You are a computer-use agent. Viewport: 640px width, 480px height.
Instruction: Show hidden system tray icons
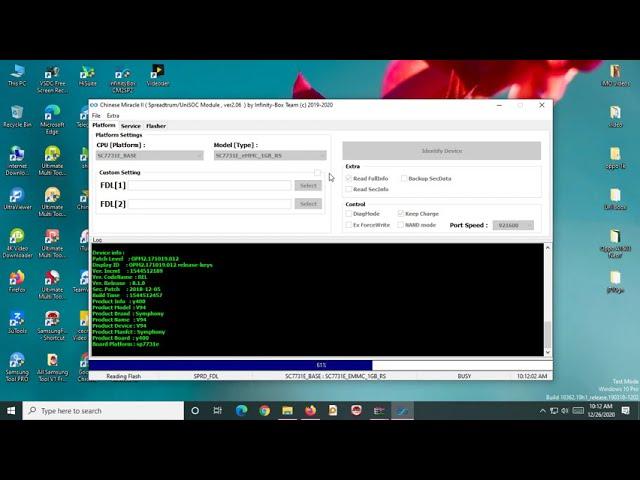(542, 411)
